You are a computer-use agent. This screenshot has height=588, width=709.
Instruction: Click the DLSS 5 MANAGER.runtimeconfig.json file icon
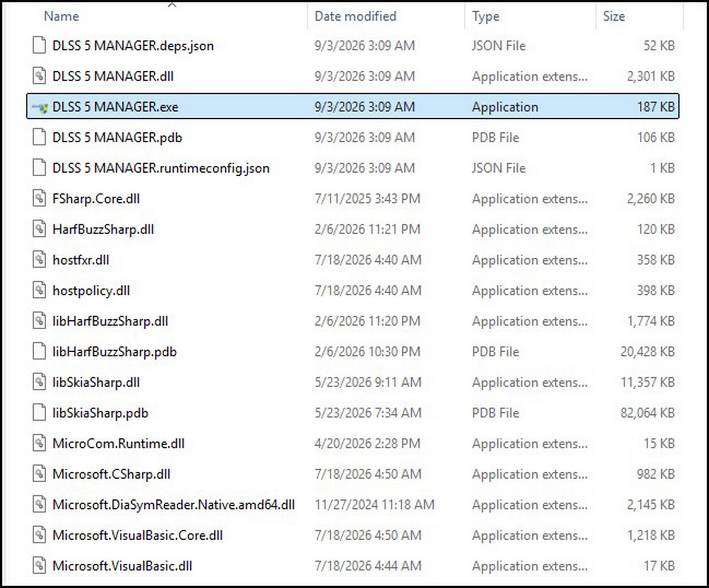(39, 168)
